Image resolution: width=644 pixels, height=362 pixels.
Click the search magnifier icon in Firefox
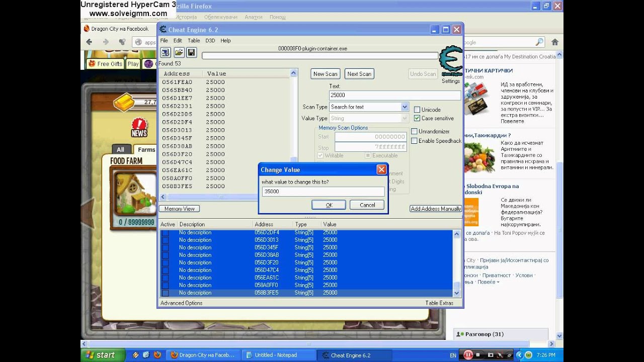pyautogui.click(x=539, y=42)
